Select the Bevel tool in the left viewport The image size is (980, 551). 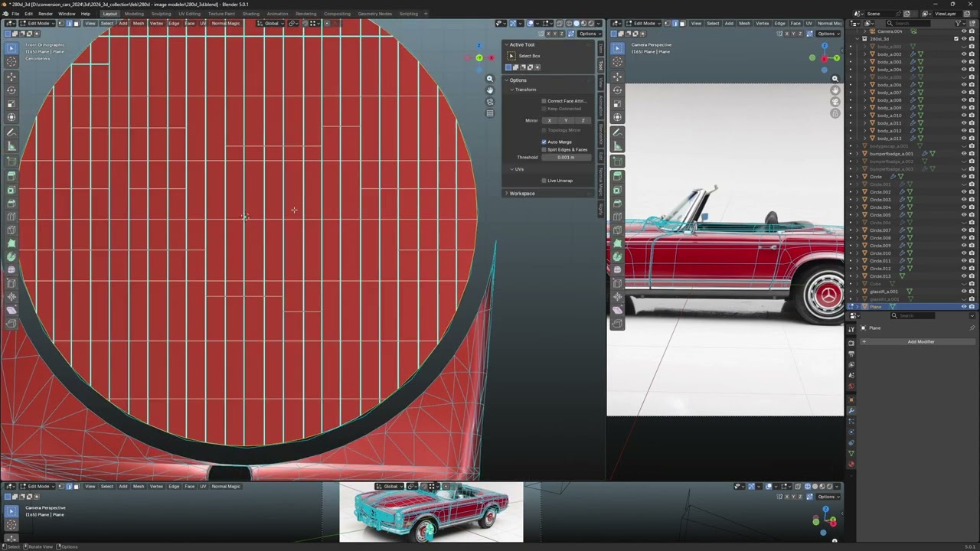click(11, 204)
